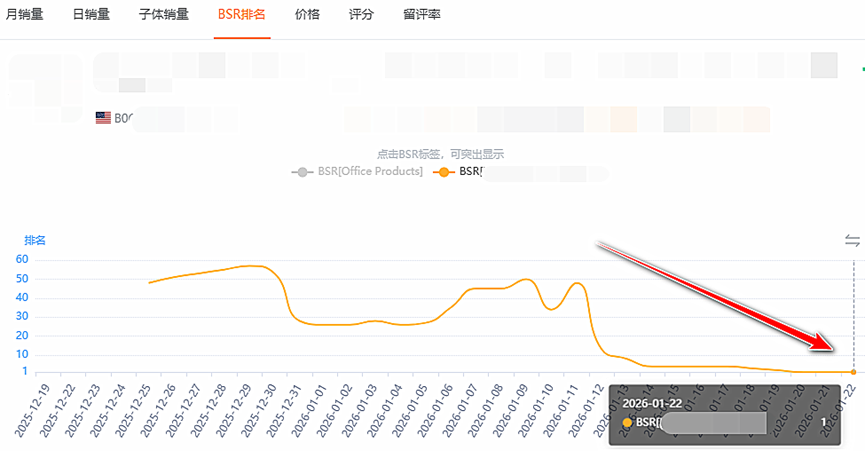
Task: Click the swap arrows icon above chart
Action: [852, 240]
